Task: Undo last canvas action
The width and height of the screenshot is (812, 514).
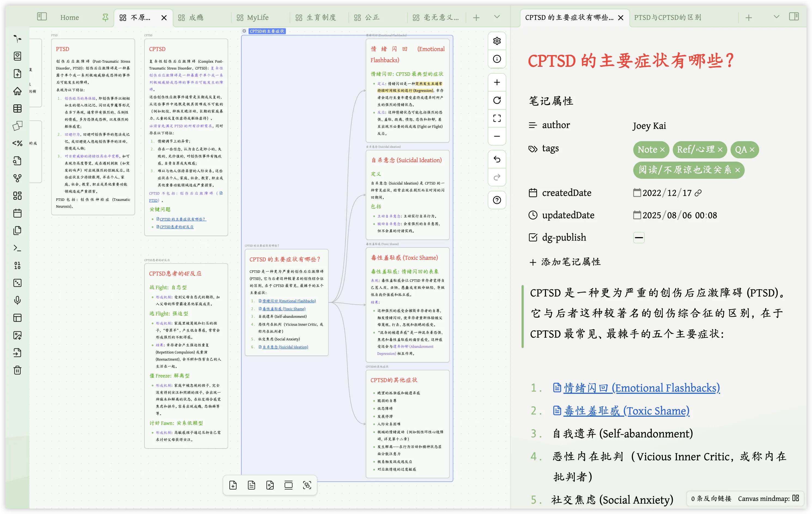Action: click(x=497, y=159)
